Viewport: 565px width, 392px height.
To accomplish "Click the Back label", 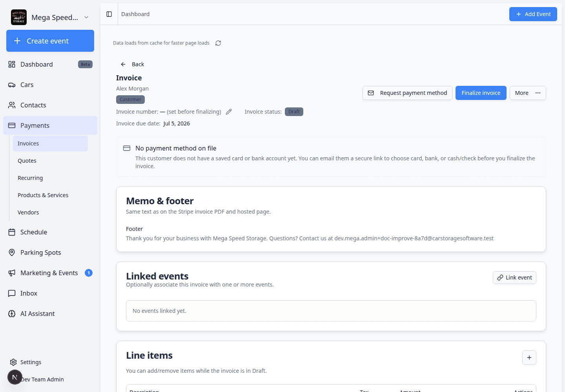I will [x=138, y=64].
